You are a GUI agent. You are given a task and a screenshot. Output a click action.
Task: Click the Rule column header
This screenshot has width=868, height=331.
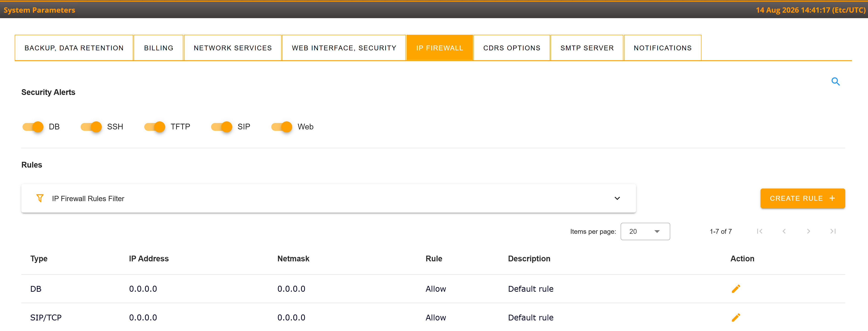[434, 259]
